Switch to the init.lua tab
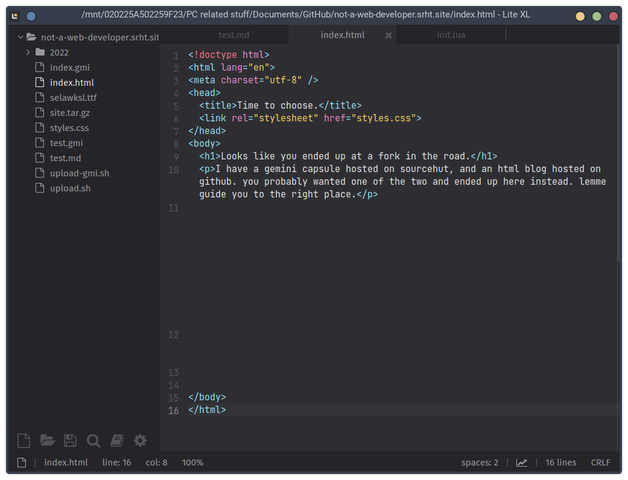The image size is (628, 480). 451,35
